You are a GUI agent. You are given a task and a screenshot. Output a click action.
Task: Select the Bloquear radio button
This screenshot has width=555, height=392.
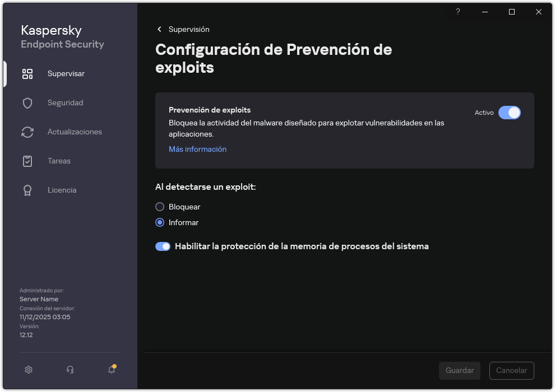[x=160, y=207]
